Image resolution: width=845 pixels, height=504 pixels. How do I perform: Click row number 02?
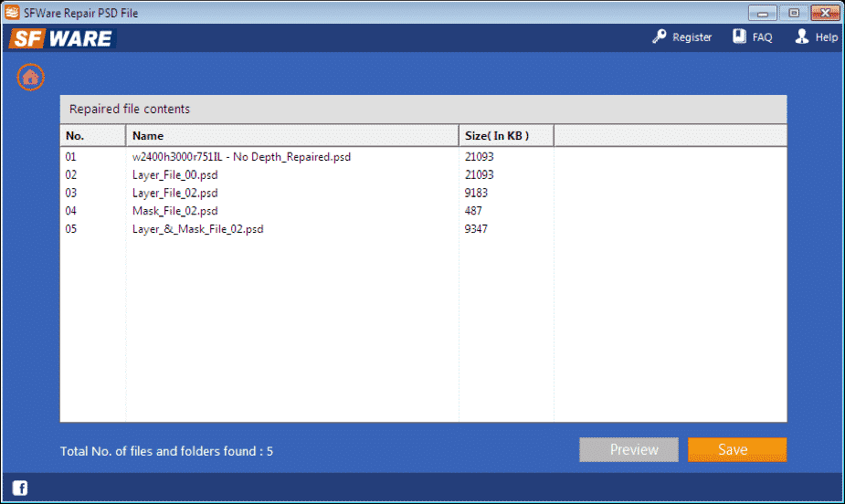(70, 175)
